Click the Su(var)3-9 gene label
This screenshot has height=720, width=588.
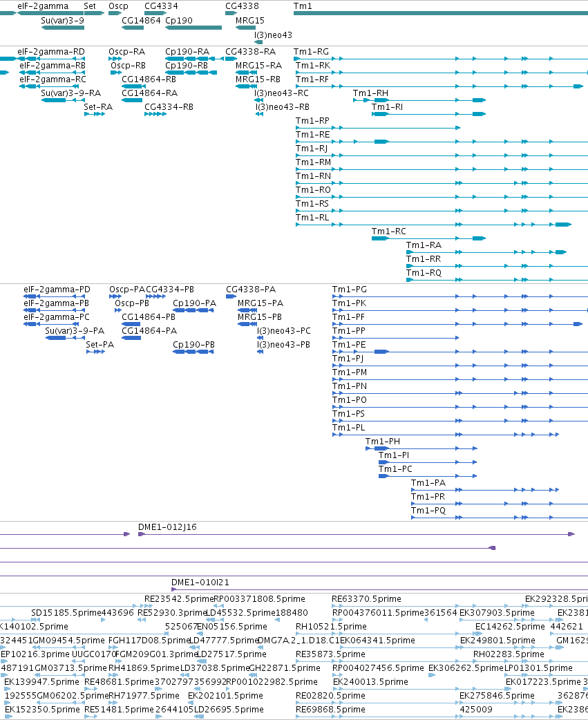(x=62, y=20)
